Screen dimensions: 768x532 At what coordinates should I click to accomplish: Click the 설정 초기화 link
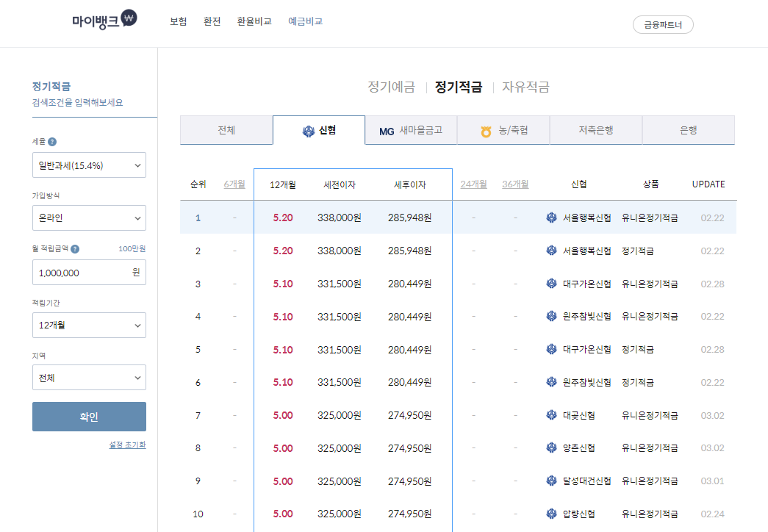coord(127,445)
